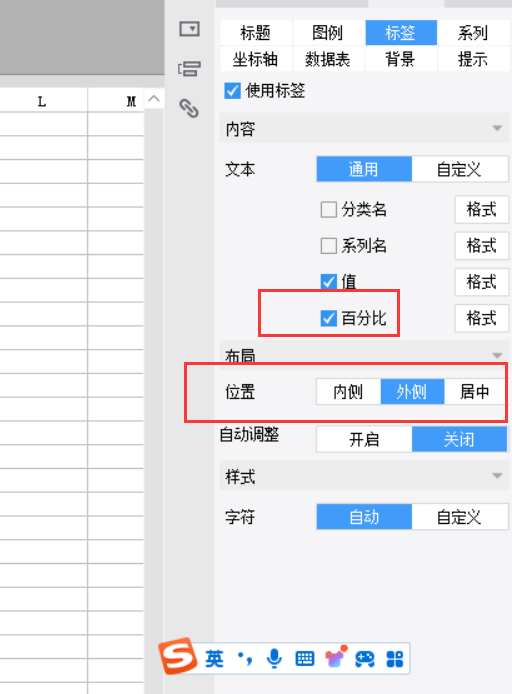Switch to the 图例 tab
The image size is (512, 694).
coord(328,33)
